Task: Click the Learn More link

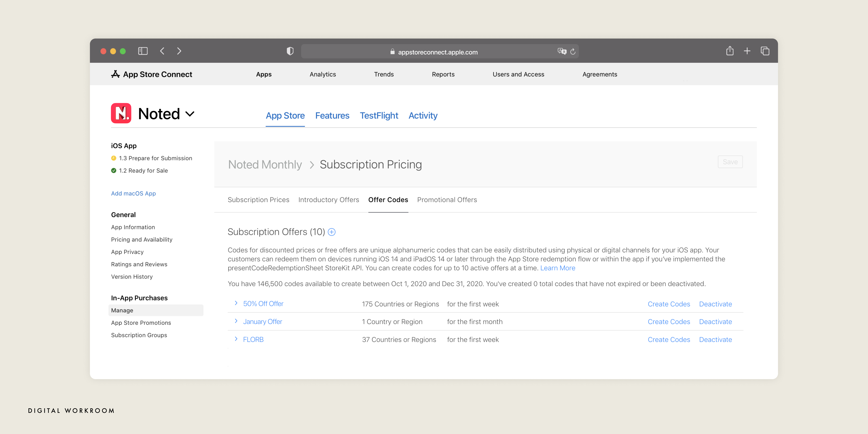Action: [x=558, y=268]
